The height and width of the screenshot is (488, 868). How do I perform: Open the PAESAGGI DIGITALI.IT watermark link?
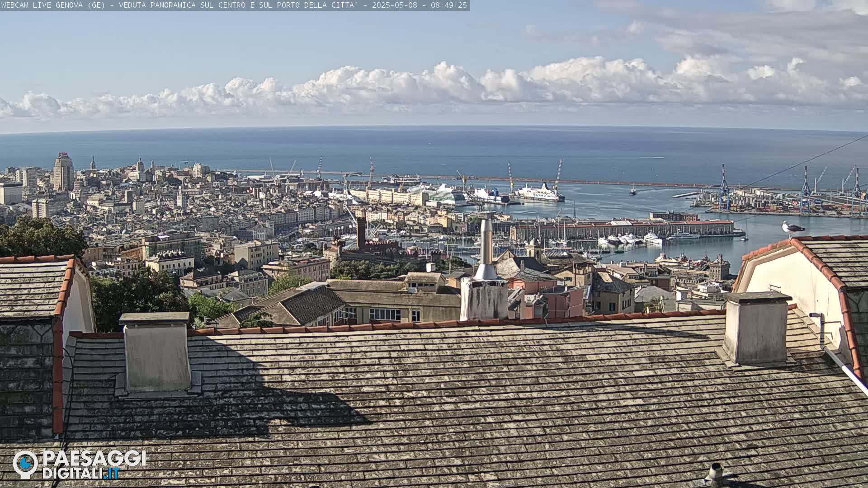94,465
